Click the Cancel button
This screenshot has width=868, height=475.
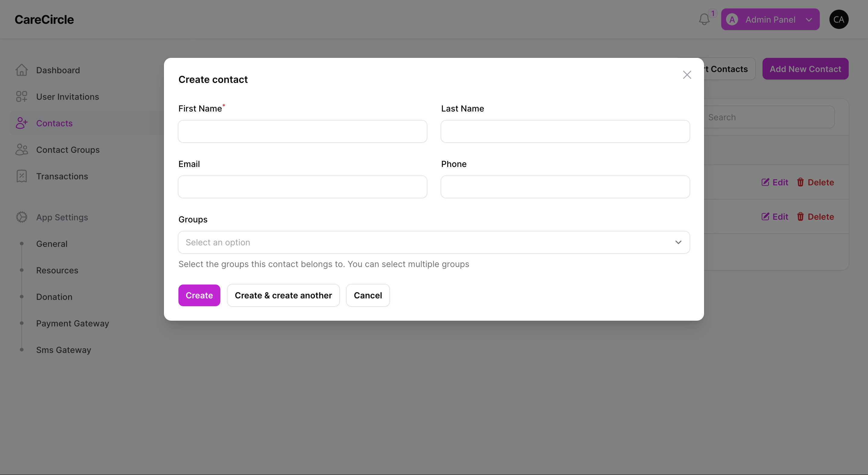[x=368, y=295]
